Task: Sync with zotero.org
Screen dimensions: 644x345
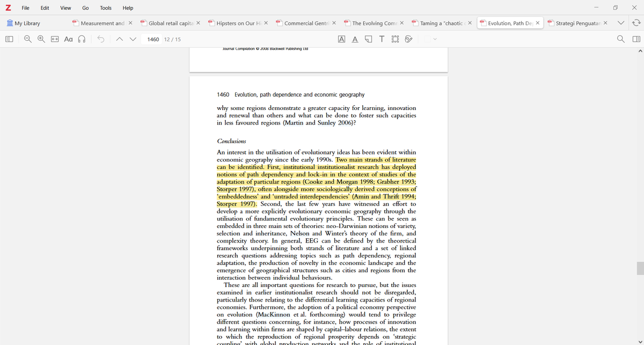Action: 636,23
